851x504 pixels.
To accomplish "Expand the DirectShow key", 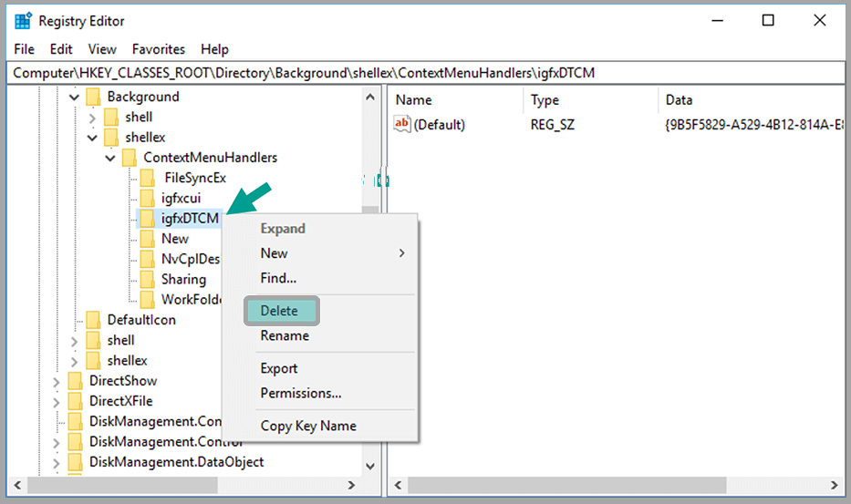I will click(57, 382).
